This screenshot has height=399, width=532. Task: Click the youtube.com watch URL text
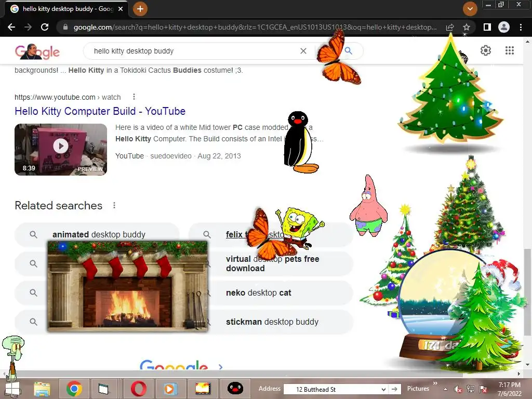[68, 97]
